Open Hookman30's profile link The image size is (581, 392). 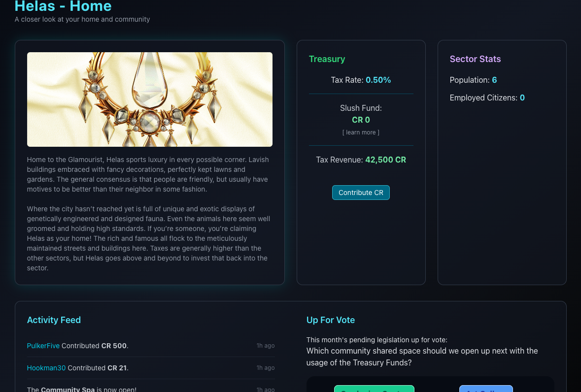click(x=46, y=368)
